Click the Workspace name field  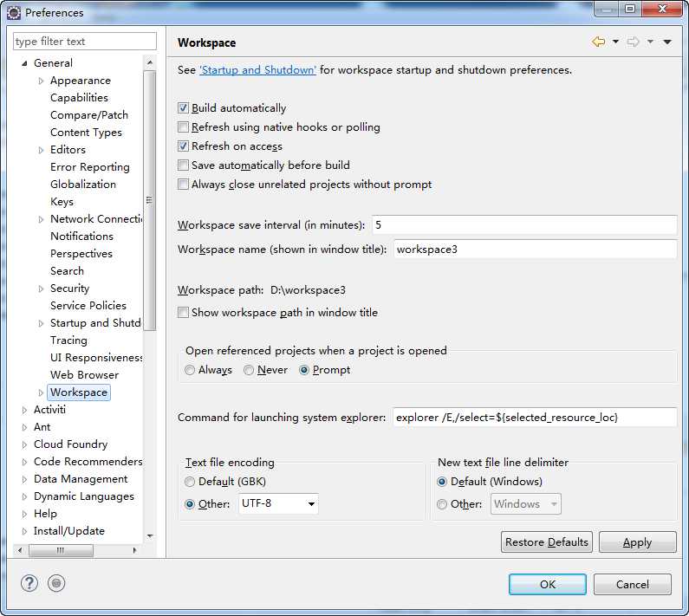click(536, 250)
